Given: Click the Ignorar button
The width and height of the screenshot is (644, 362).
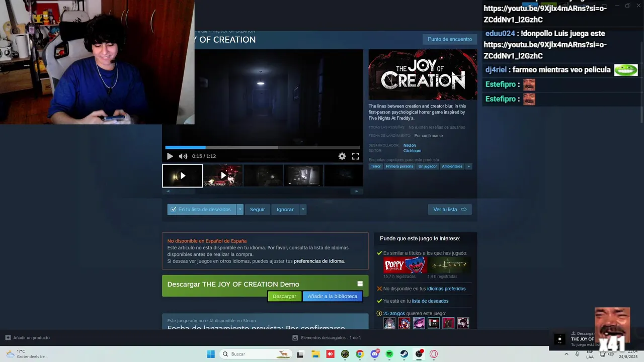Looking at the screenshot, I should coord(285,210).
